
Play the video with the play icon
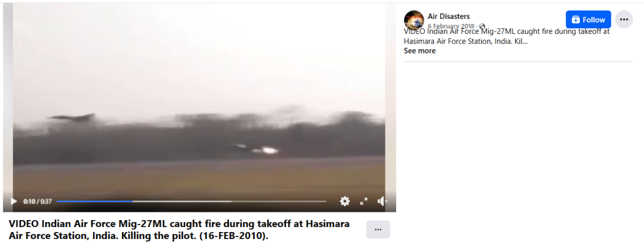(14, 201)
